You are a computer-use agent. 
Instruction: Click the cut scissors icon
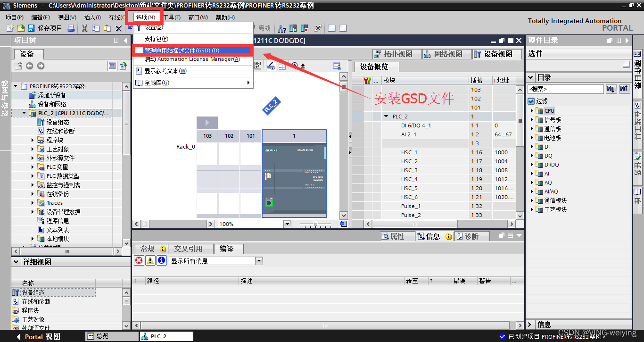[x=84, y=28]
